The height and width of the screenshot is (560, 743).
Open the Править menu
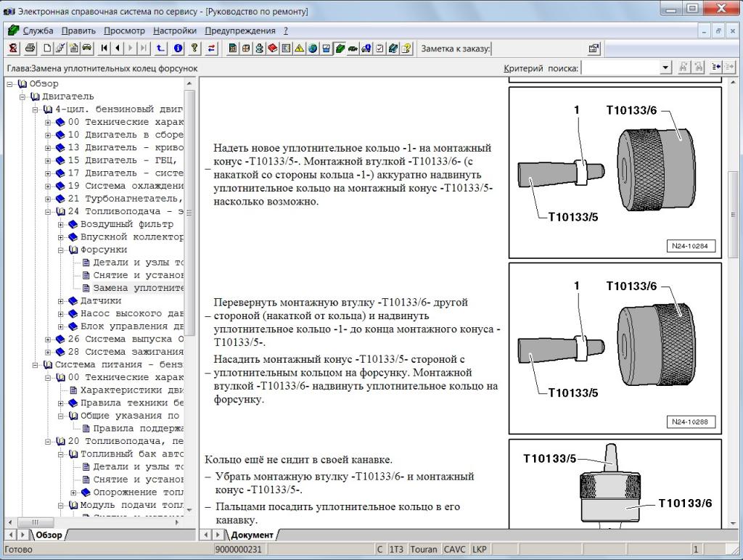(x=78, y=30)
